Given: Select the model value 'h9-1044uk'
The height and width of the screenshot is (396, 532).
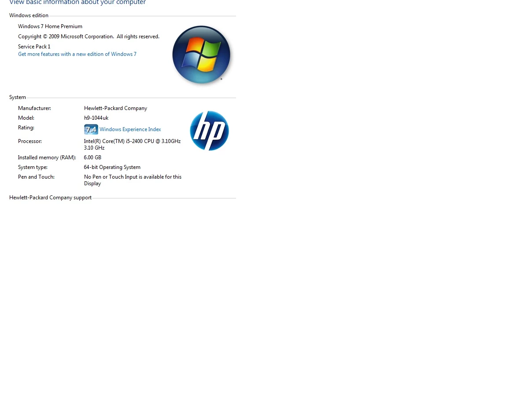Looking at the screenshot, I should [96, 118].
